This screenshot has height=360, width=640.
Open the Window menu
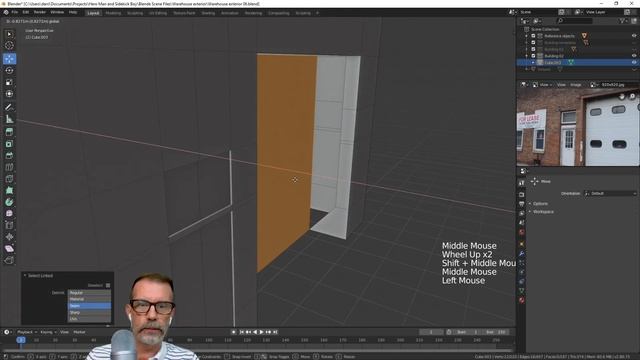click(57, 13)
